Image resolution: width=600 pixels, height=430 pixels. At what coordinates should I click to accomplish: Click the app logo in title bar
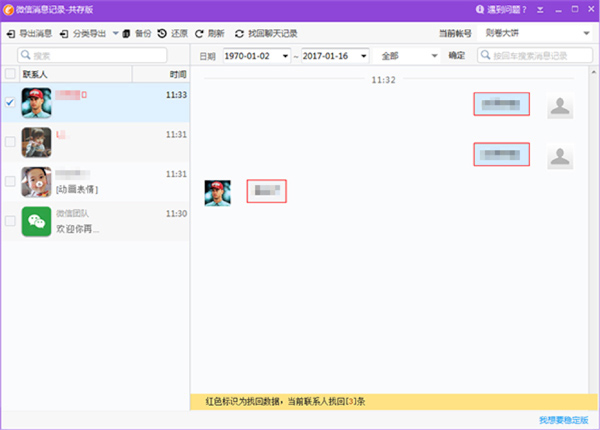(8, 10)
